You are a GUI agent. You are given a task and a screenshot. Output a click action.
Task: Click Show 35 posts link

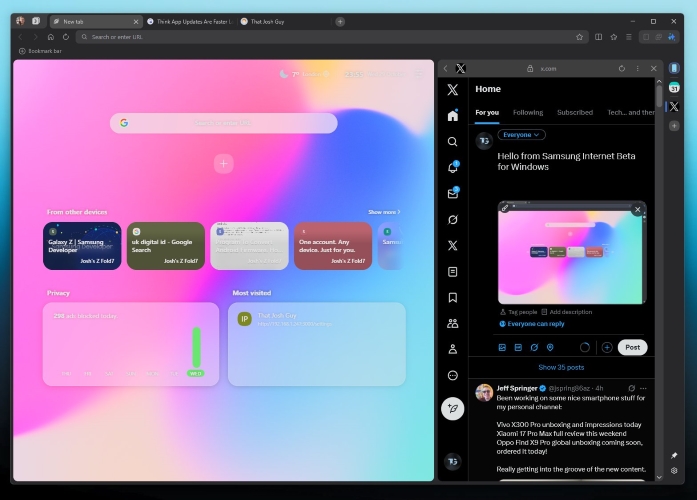click(x=561, y=368)
